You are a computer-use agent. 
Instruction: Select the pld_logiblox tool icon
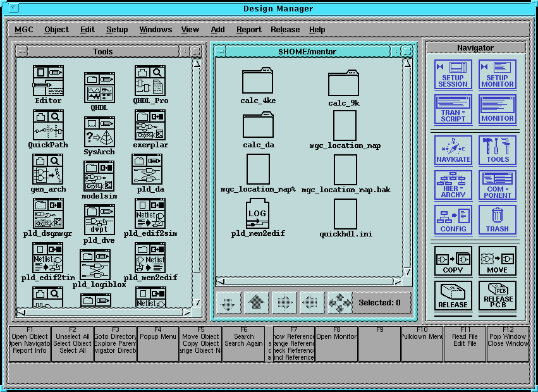pyautogui.click(x=95, y=265)
